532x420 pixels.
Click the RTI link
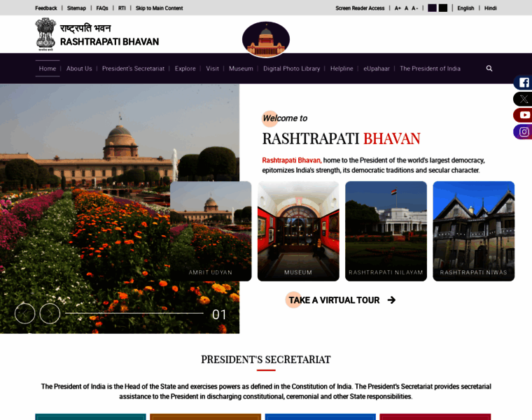tap(122, 8)
